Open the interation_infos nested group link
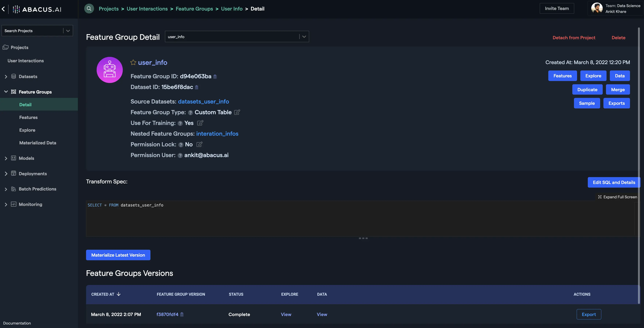Screen dimensions: 644x328 [217, 134]
